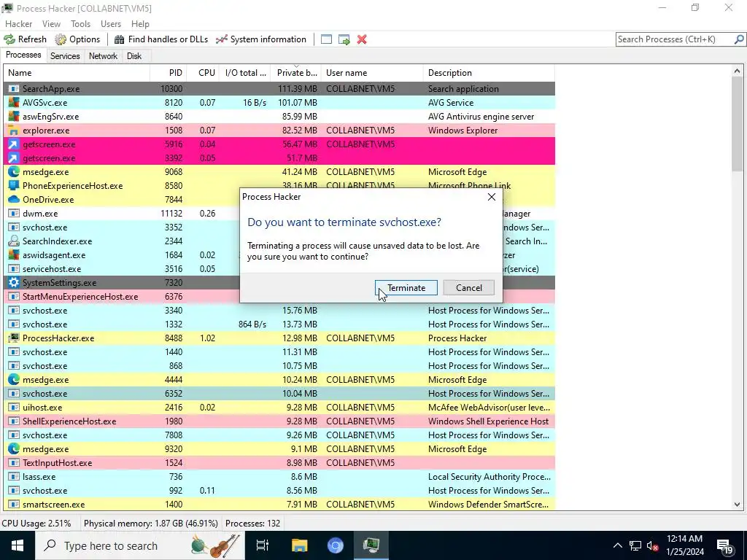Open the Users menu
The height and width of the screenshot is (560, 747).
click(x=111, y=24)
